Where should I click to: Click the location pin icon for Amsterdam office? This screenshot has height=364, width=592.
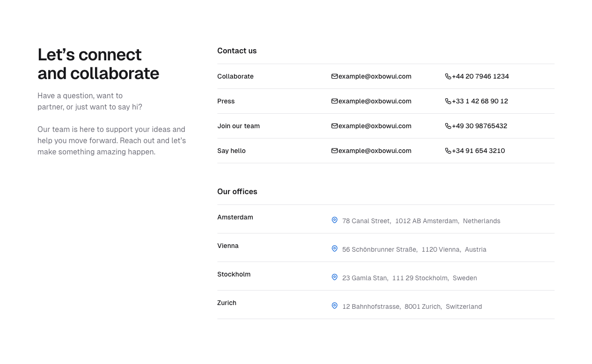(x=334, y=220)
